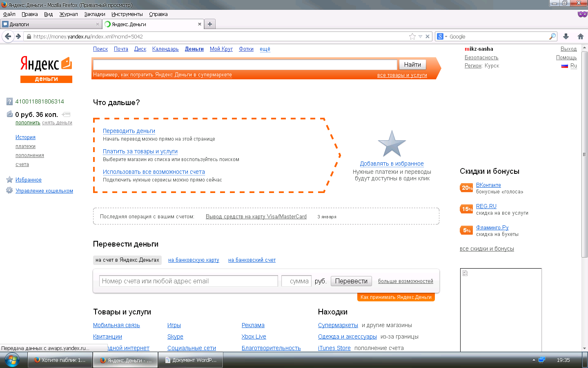The image size is (588, 368).
Task: Click the network icon in system tray
Action: (x=542, y=360)
